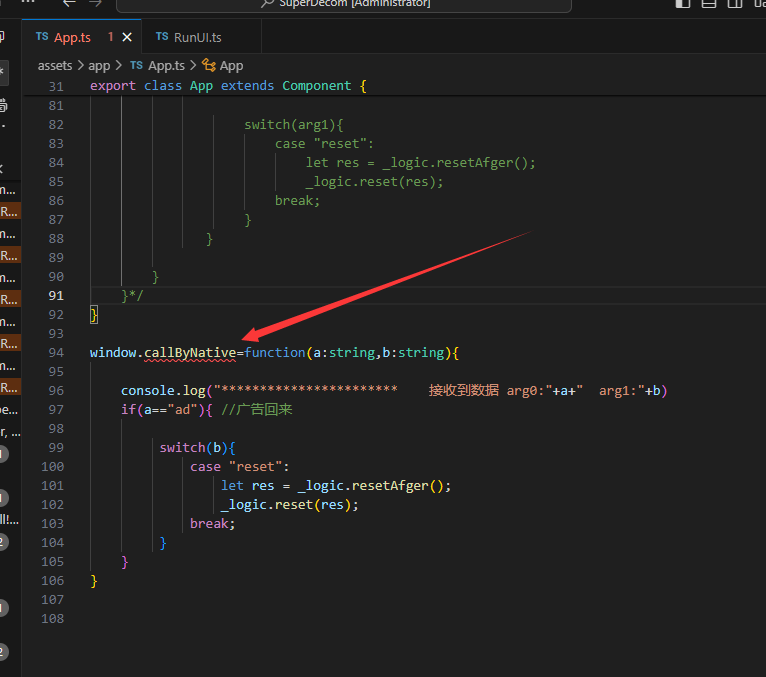Click the closing brace on line 92

[94, 315]
